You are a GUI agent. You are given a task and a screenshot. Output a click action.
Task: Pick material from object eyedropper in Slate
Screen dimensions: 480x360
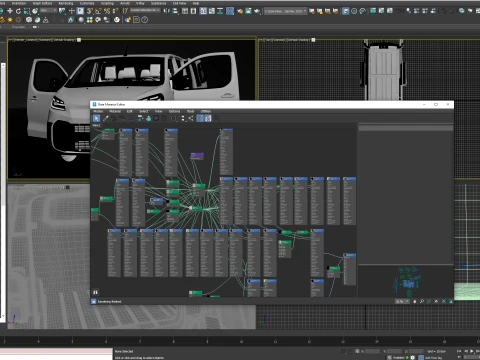click(x=105, y=118)
